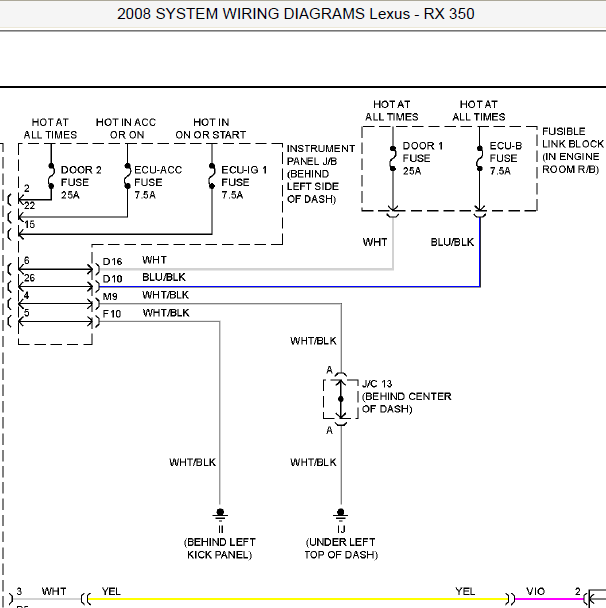The width and height of the screenshot is (606, 608).
Task: Click the FUSIBLE LINK BLOCK description text
Action: coord(573,150)
